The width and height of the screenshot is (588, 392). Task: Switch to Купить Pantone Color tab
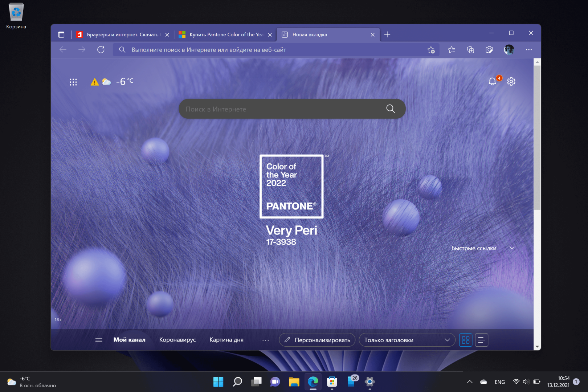click(226, 34)
